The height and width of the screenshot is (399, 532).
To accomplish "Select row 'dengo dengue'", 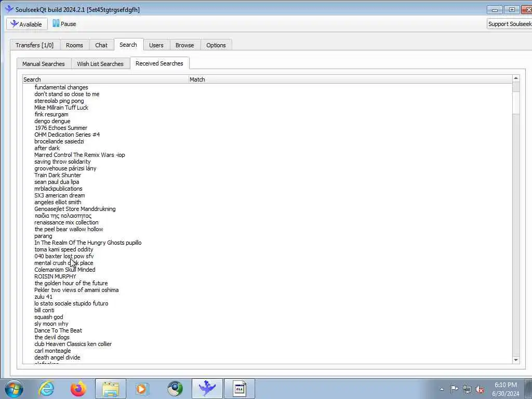I will pos(267,121).
